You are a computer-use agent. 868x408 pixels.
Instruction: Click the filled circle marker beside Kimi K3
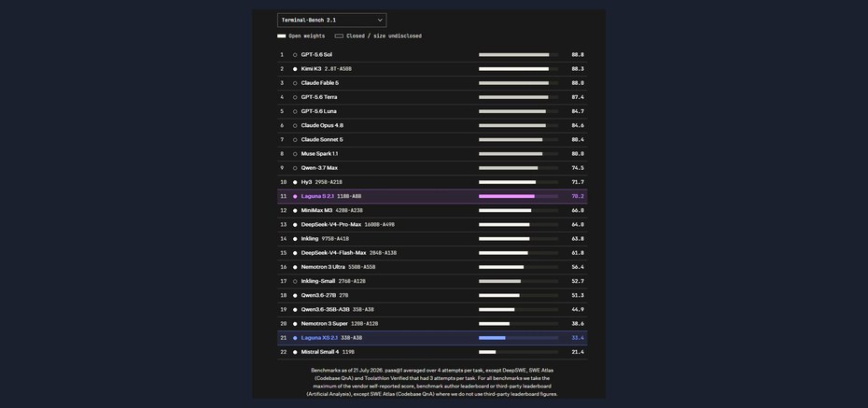click(x=295, y=69)
